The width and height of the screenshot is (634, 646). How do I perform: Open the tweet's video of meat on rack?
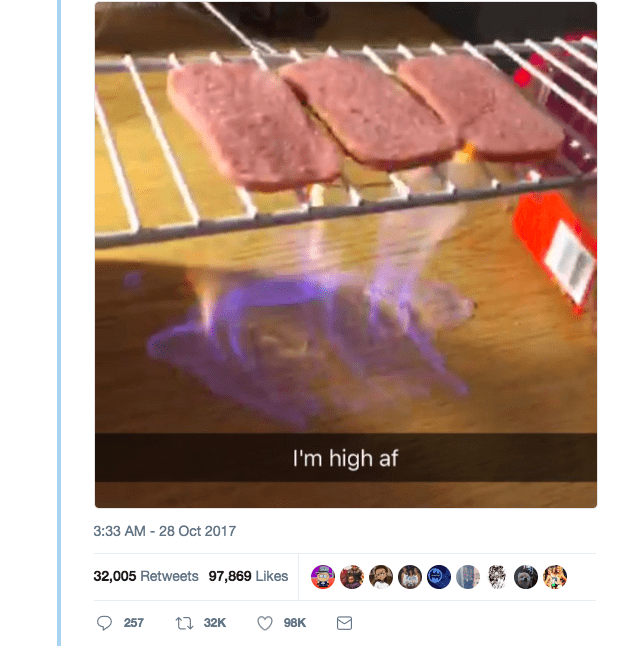pos(346,255)
